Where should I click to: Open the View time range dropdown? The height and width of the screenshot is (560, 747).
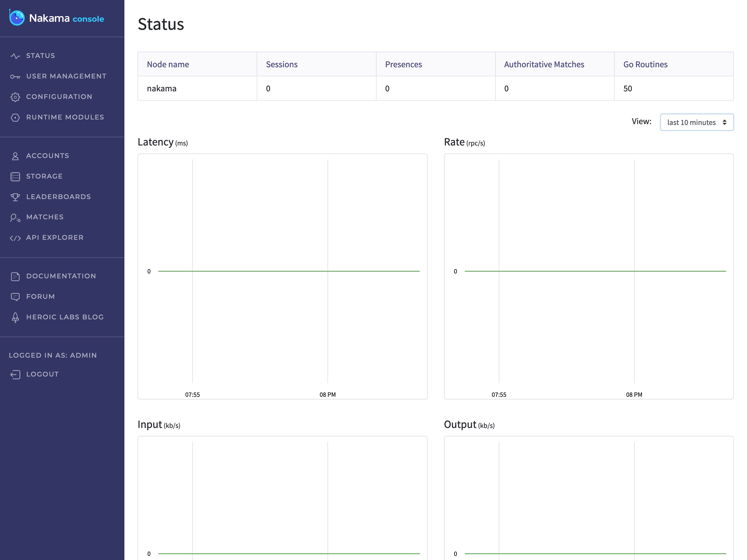click(x=696, y=122)
